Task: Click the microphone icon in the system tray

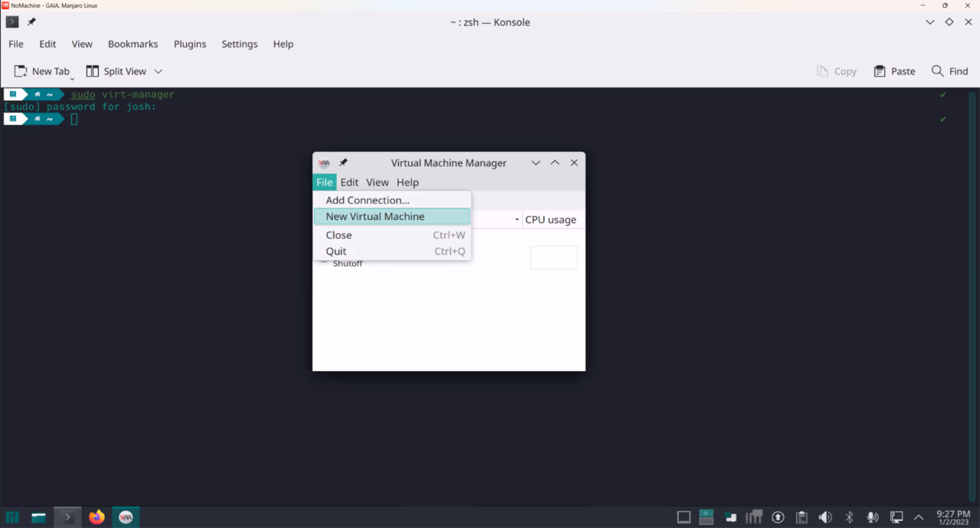Action: pos(872,517)
